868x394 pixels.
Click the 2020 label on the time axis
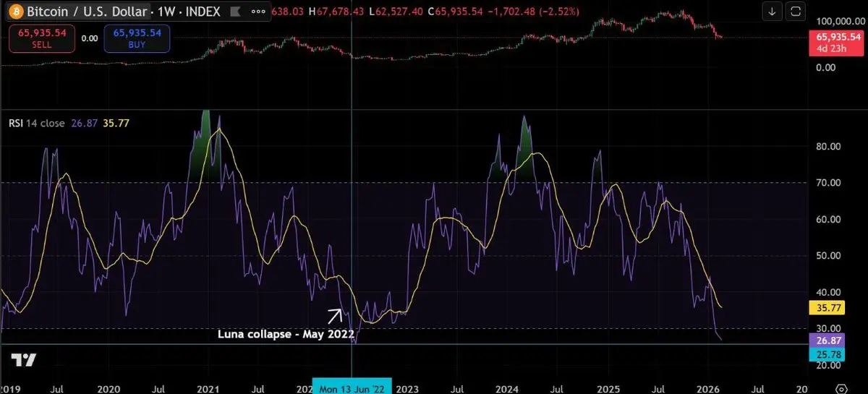tap(107, 387)
